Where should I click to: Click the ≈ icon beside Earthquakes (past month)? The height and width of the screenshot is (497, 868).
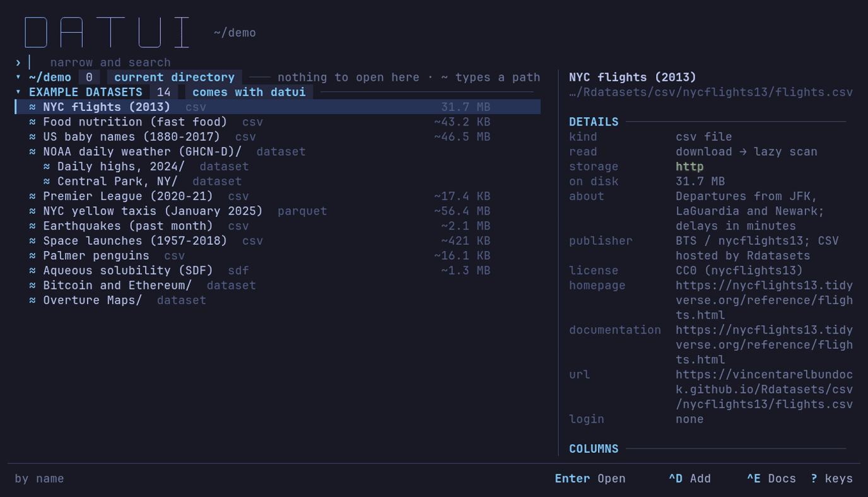pos(32,226)
